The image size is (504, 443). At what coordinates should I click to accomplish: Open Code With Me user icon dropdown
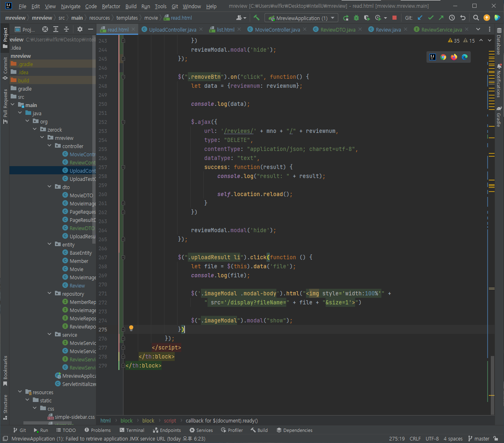242,18
